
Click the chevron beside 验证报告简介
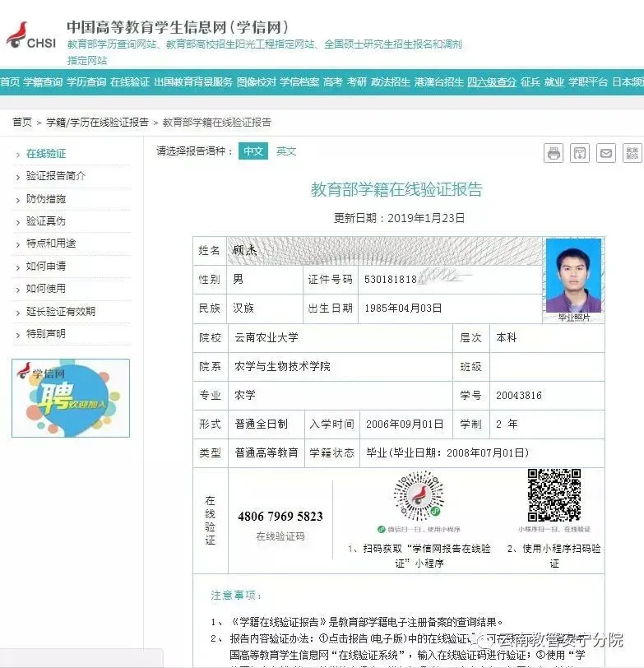pyautogui.click(x=18, y=177)
